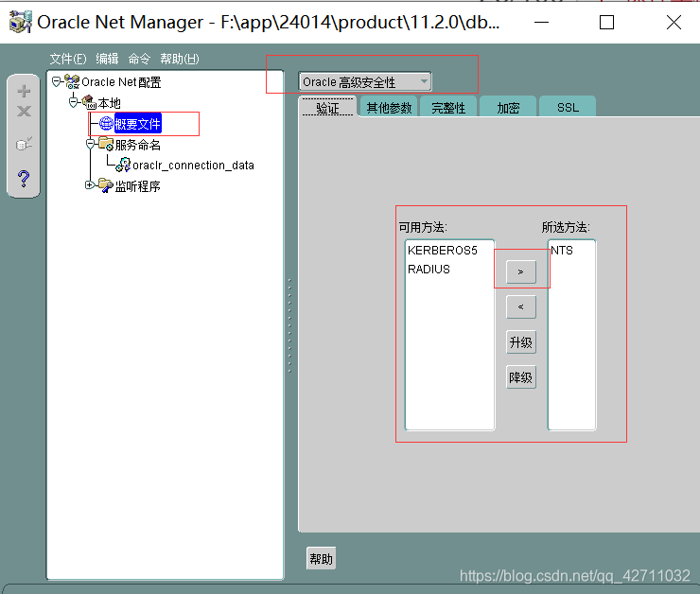Click the > move-right button

click(521, 271)
